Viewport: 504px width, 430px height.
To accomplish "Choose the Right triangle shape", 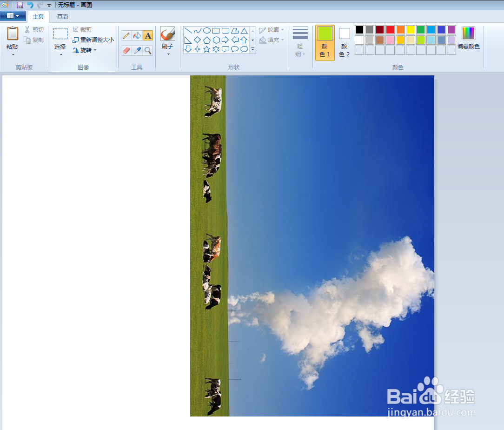I will pos(188,40).
